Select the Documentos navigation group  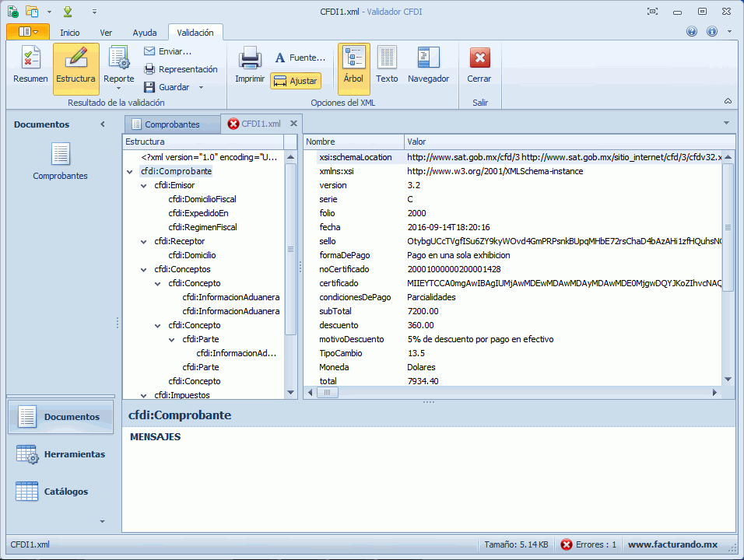coord(61,417)
